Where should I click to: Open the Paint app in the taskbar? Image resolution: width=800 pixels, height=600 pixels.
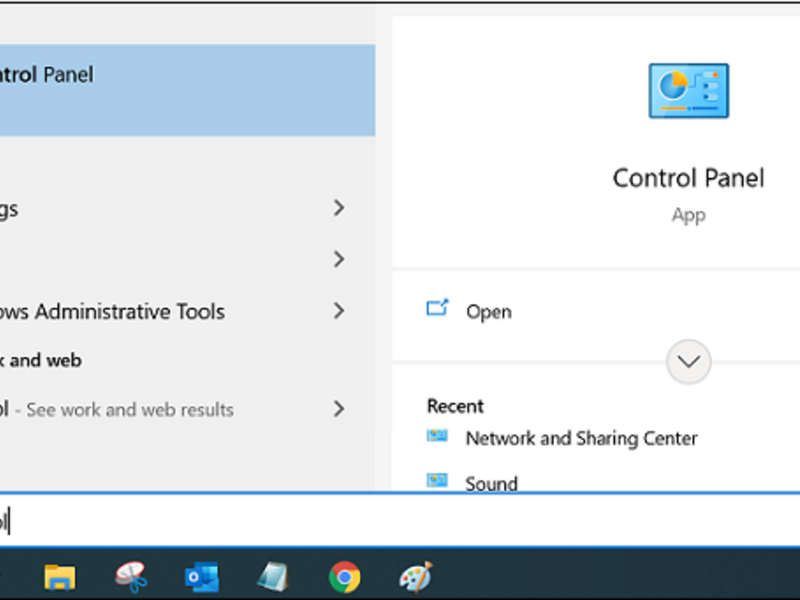[x=416, y=577]
